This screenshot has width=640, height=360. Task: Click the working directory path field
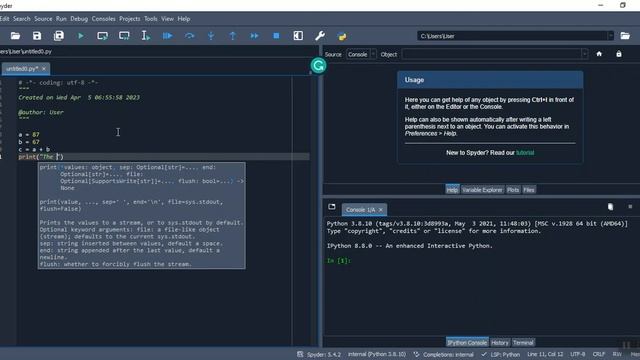pos(512,36)
